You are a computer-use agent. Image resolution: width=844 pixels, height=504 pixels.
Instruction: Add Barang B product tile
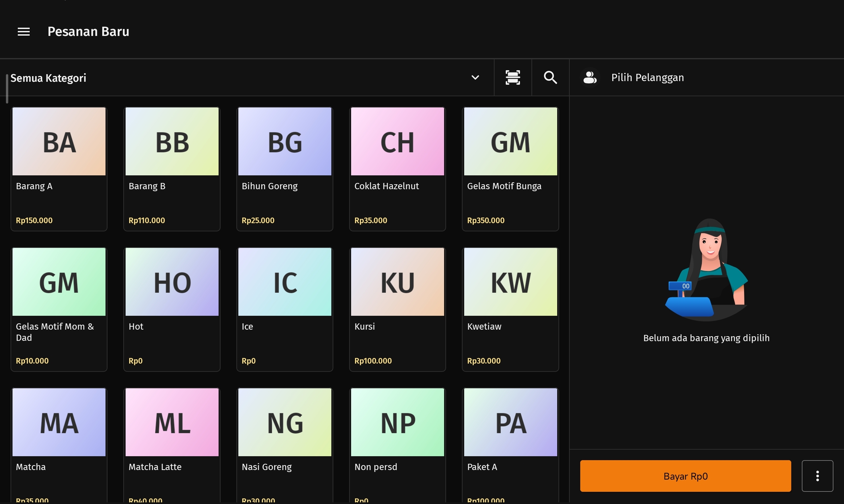tap(172, 169)
